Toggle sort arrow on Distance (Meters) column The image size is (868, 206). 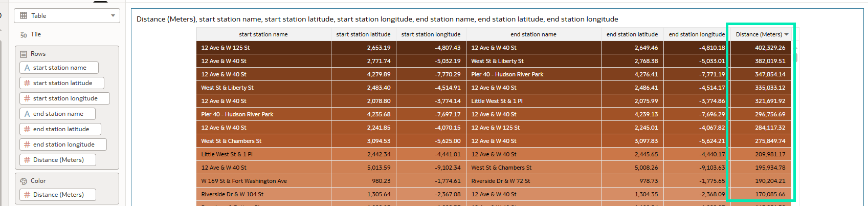tap(786, 34)
